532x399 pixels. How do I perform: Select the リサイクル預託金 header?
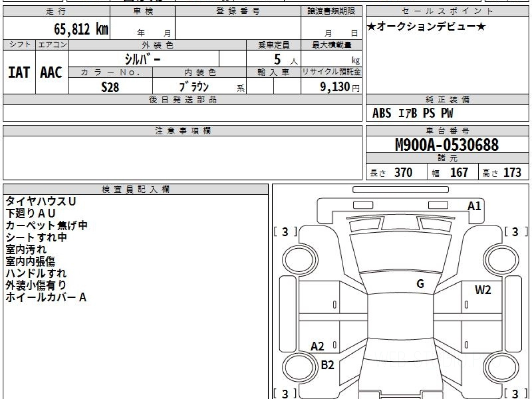(331, 72)
